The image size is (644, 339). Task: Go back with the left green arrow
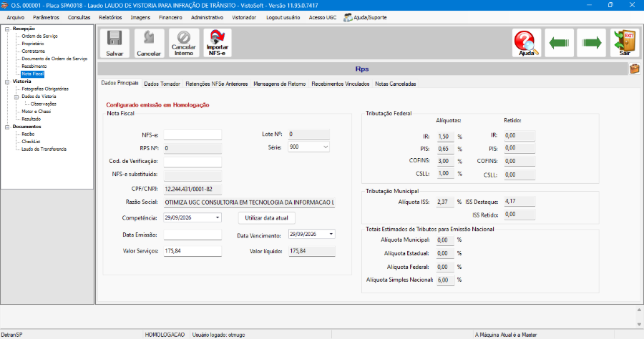coord(559,43)
